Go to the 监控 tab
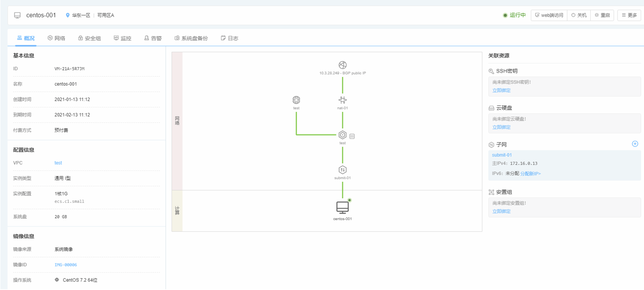This screenshot has height=290, width=644. pos(123,38)
